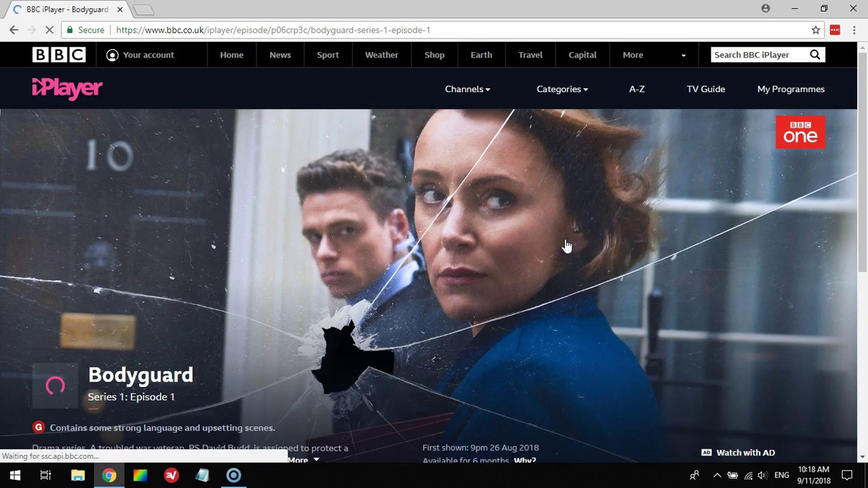Open the People icon in system tray
Viewport: 868px width, 488px height.
click(694, 475)
